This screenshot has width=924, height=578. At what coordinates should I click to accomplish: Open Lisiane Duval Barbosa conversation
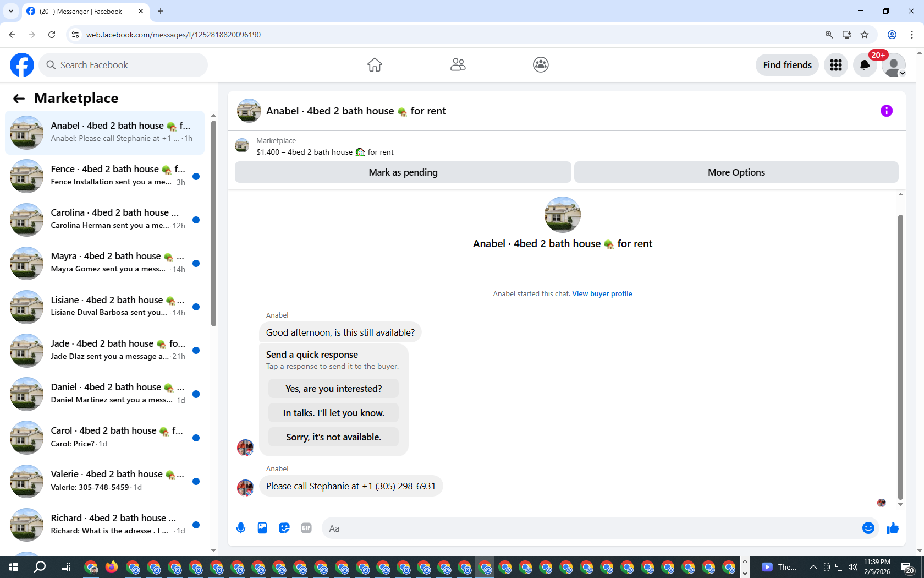click(x=105, y=307)
